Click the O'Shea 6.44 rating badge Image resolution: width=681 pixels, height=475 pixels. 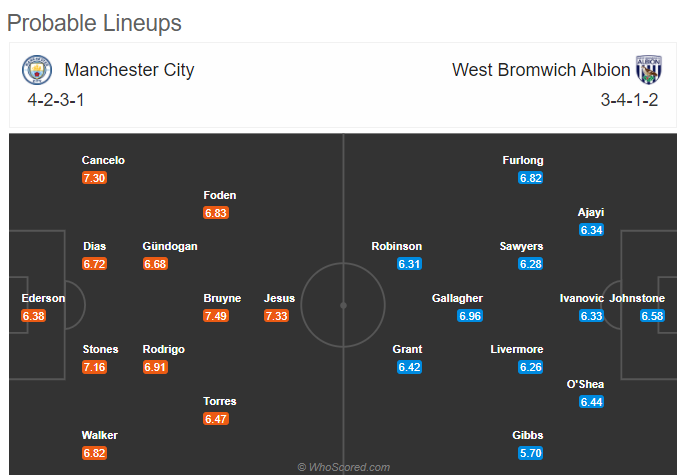(592, 402)
